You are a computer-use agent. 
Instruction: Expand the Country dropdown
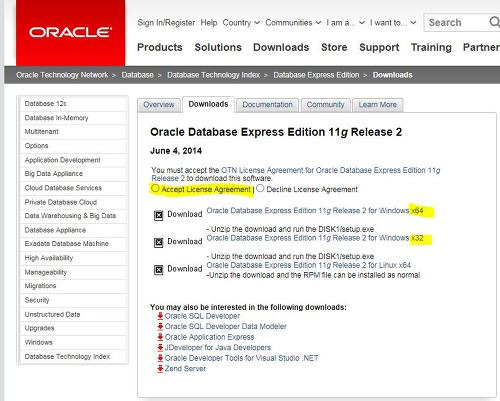tap(241, 23)
